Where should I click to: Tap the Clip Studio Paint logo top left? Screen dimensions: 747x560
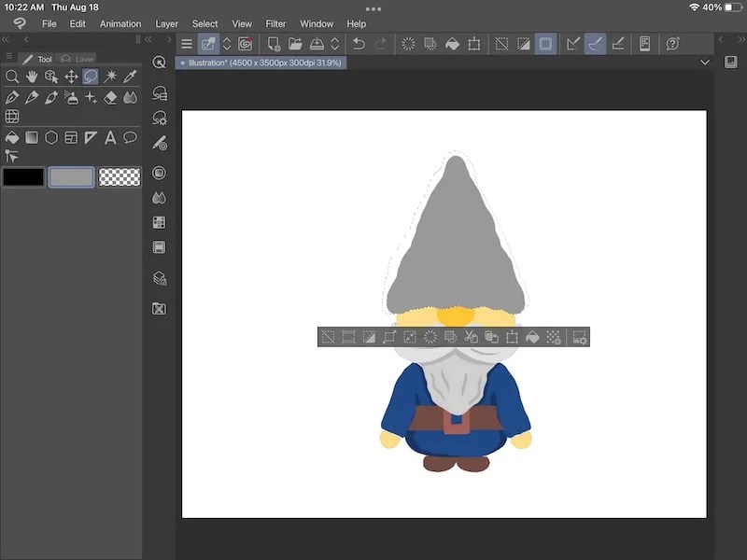19,23
